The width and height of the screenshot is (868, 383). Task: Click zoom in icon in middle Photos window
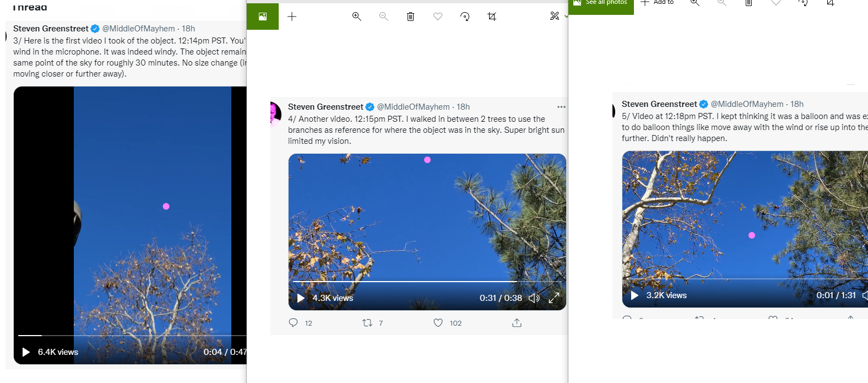[x=357, y=17]
